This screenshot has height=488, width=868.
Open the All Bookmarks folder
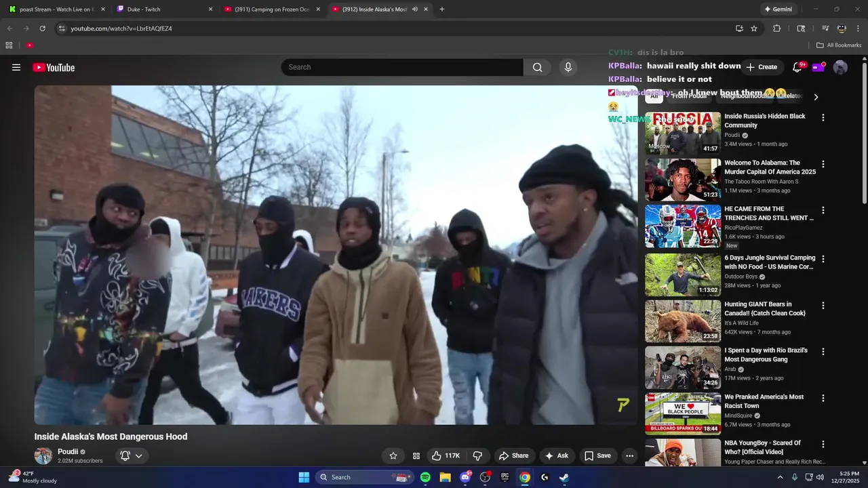(x=839, y=45)
